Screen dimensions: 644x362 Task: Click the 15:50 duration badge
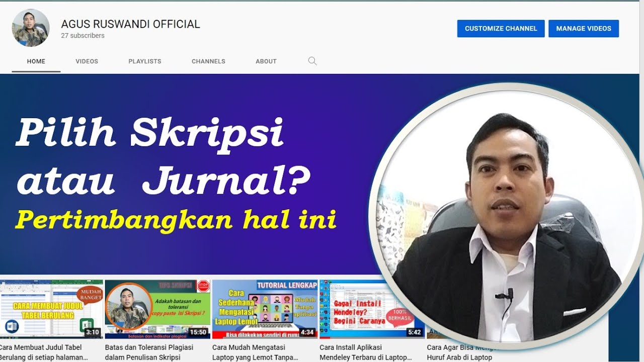tap(198, 332)
